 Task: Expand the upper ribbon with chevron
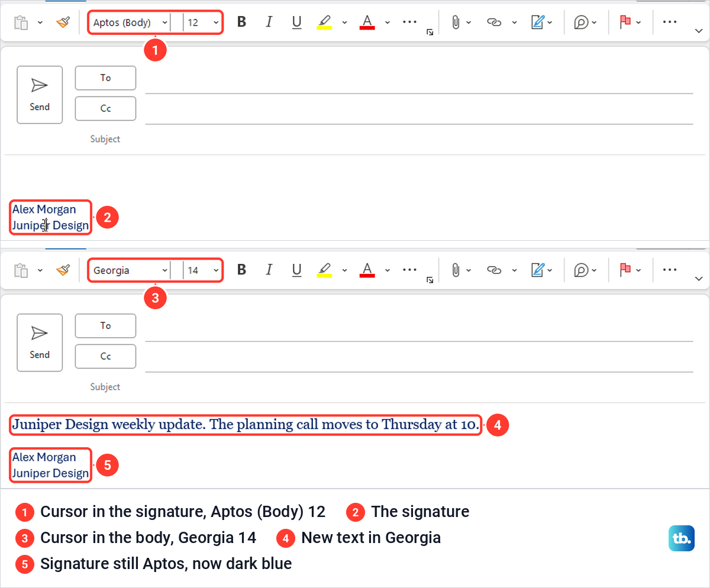(x=698, y=30)
